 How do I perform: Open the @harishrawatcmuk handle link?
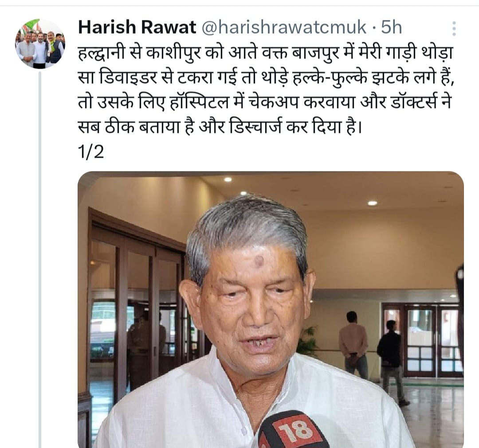click(x=284, y=27)
